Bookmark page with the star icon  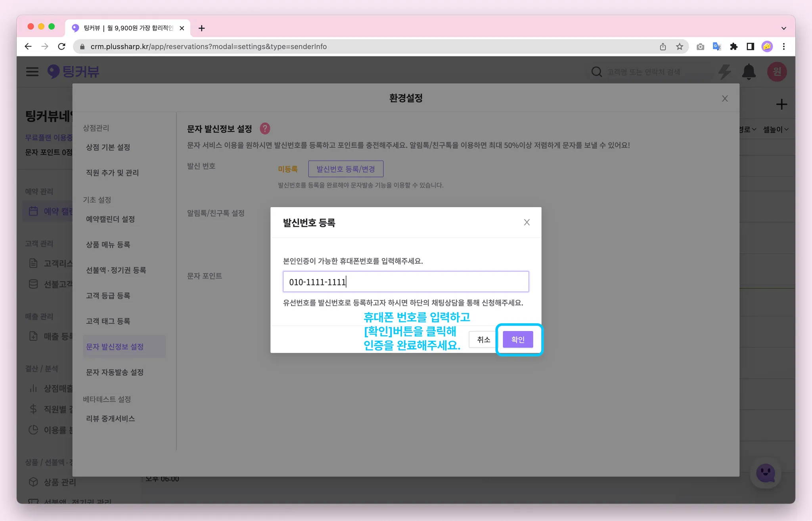(680, 46)
